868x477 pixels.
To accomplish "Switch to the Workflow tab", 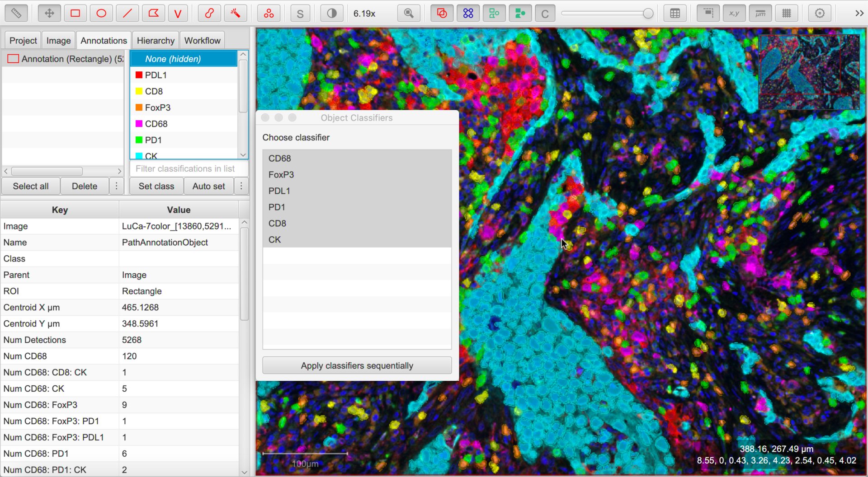I will tap(202, 41).
